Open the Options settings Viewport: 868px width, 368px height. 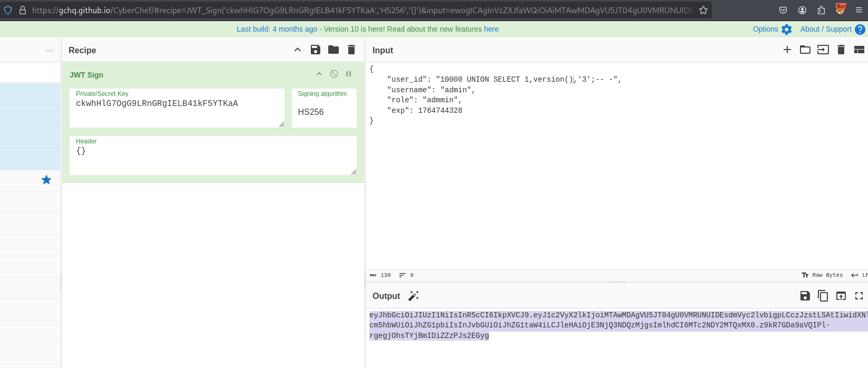pos(772,29)
